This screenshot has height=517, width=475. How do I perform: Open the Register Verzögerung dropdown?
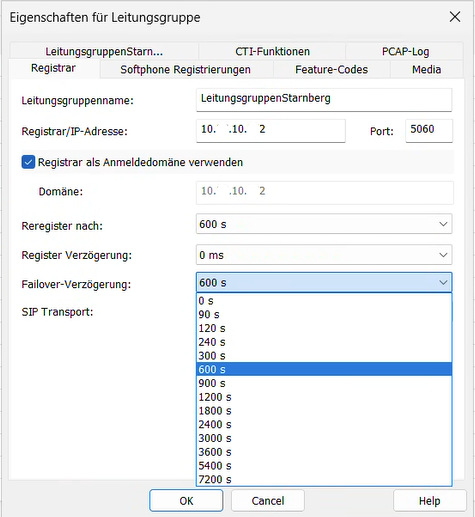click(x=324, y=255)
